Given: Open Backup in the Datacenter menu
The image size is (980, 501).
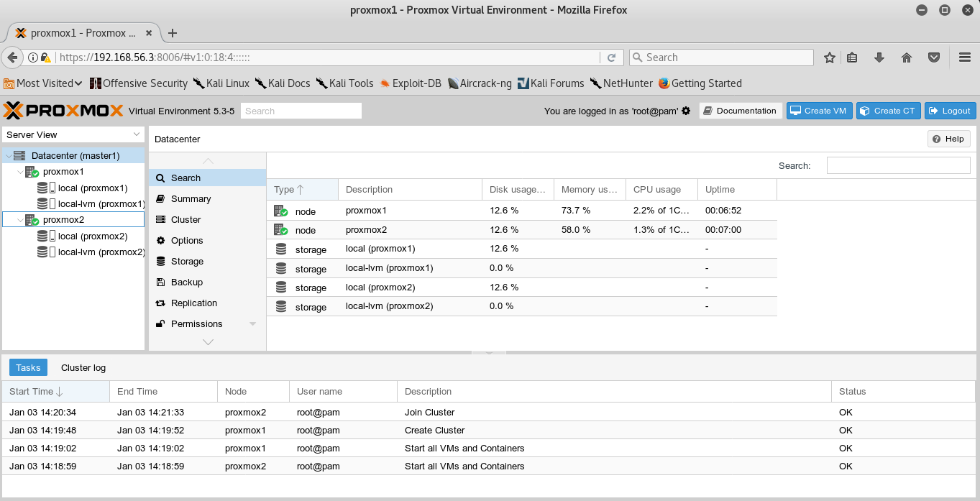Looking at the screenshot, I should coord(208,282).
